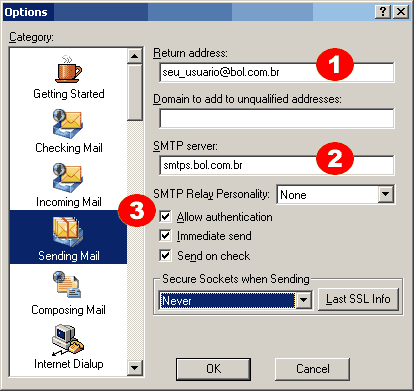Click the 'Immediate send' label text
This screenshot has width=414, height=391.
tap(214, 236)
